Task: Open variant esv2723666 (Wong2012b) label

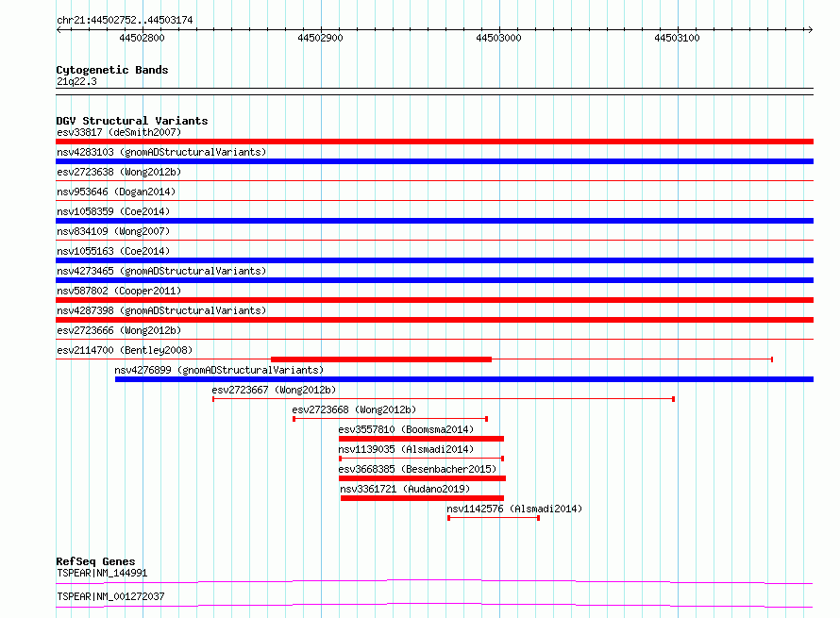Action: tap(119, 330)
